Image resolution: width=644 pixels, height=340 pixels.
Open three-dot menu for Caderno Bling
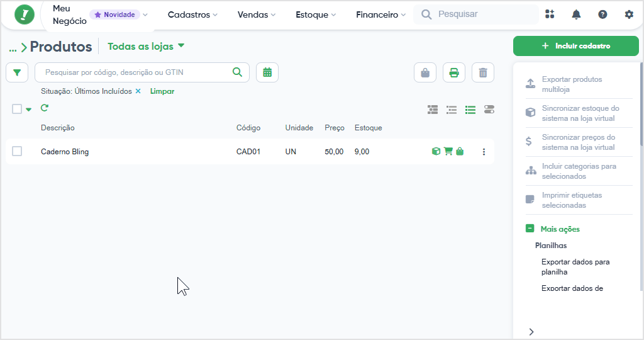484,152
